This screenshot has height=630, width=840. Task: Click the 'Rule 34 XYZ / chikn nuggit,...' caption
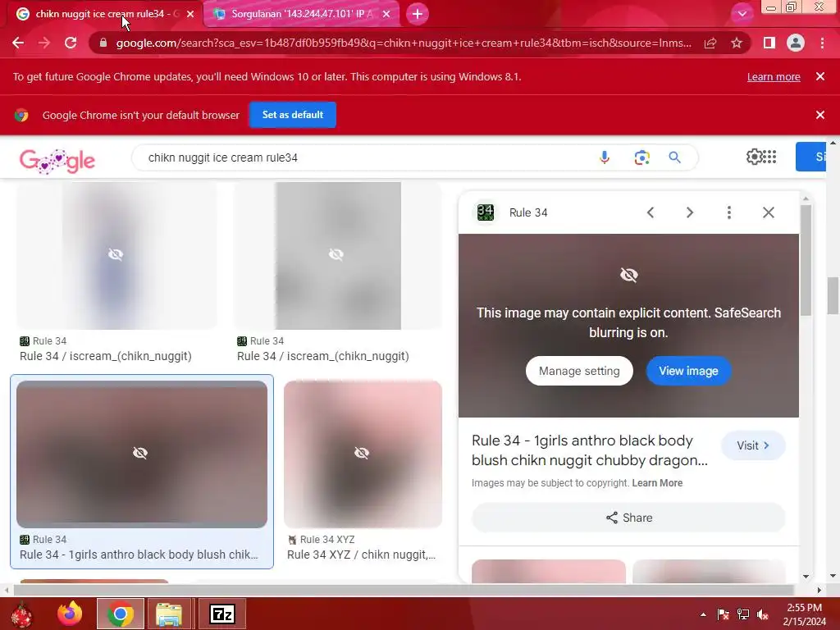[362, 555]
